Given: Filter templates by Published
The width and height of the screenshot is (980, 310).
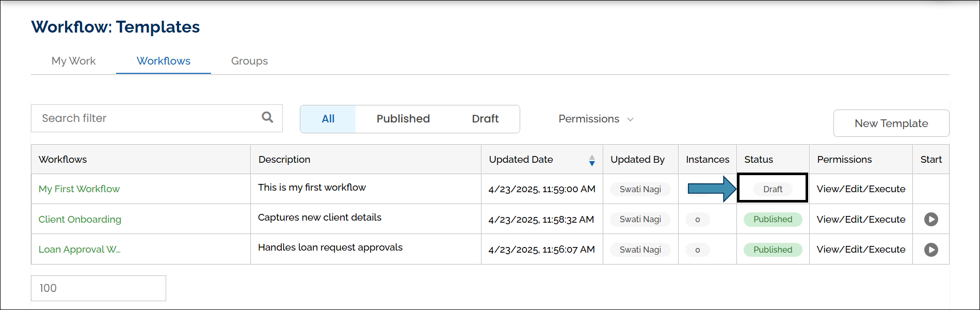Looking at the screenshot, I should tap(403, 119).
